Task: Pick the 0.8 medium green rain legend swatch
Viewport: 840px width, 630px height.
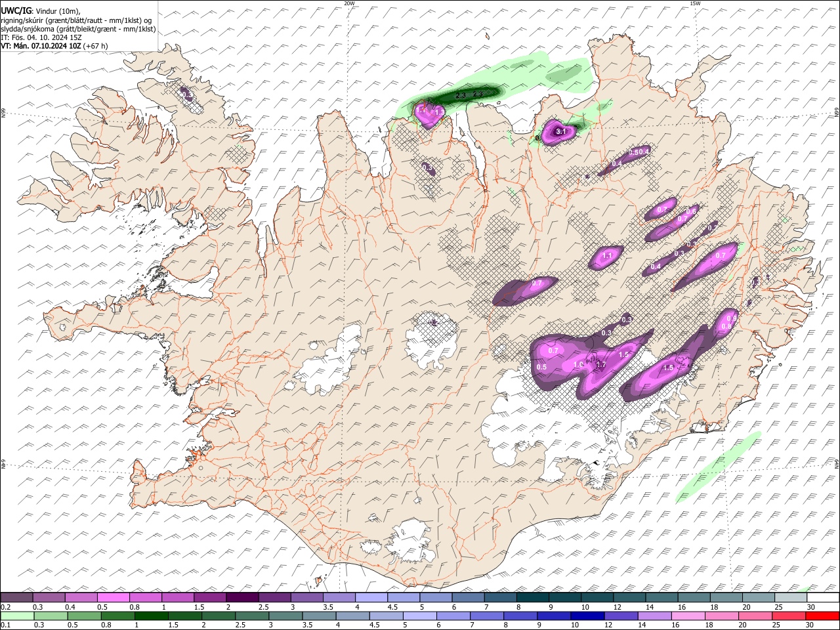Action: [117, 616]
